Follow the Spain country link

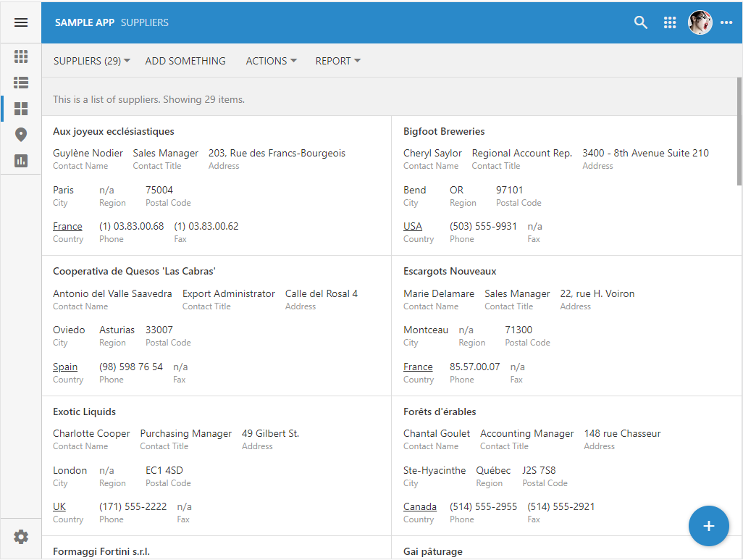[x=65, y=367]
